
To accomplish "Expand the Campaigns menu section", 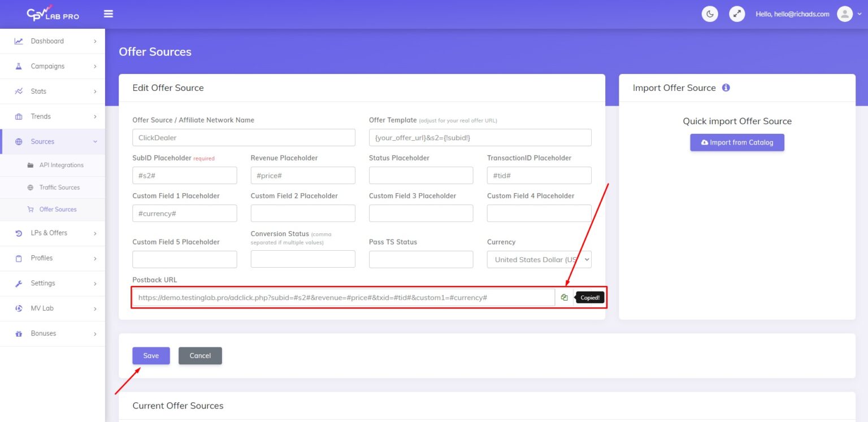I will 46,66.
